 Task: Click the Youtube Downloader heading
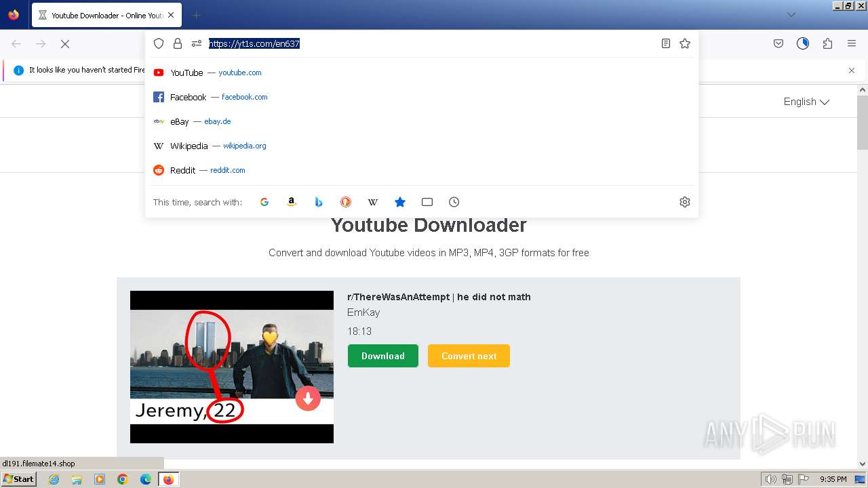click(429, 225)
